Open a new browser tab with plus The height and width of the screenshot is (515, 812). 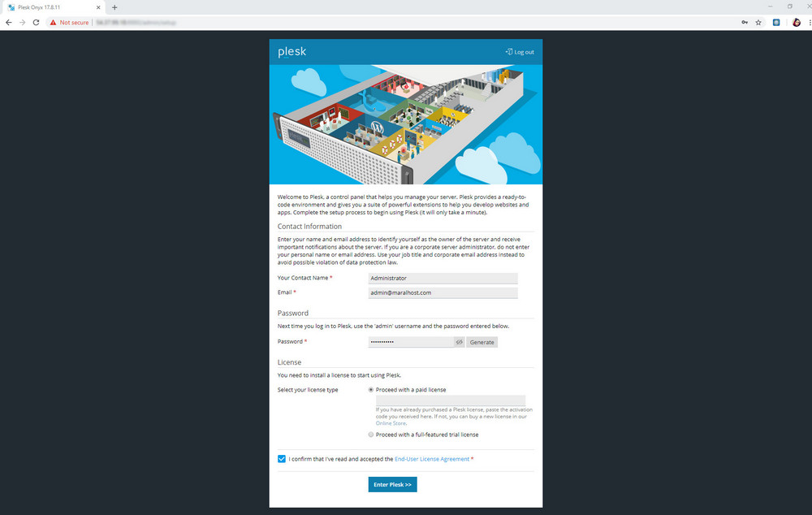114,7
